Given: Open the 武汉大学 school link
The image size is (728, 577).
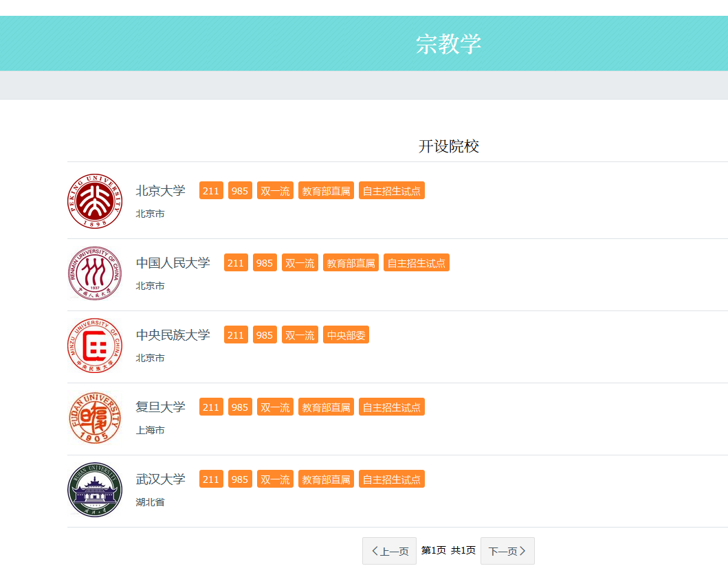Looking at the screenshot, I should 160,479.
